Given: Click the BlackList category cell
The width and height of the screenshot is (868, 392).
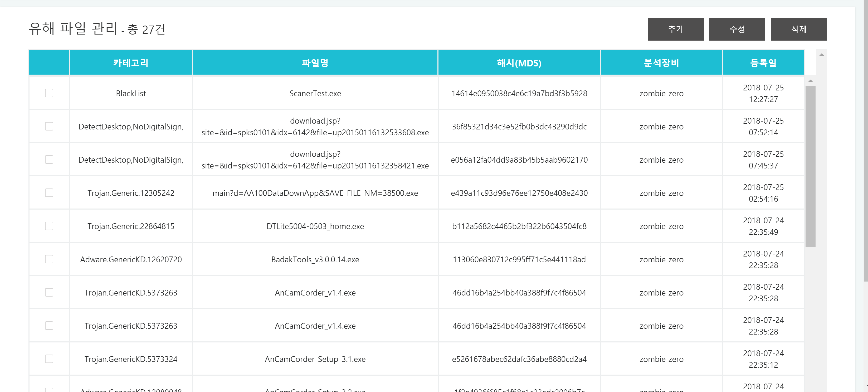Looking at the screenshot, I should pyautogui.click(x=131, y=93).
